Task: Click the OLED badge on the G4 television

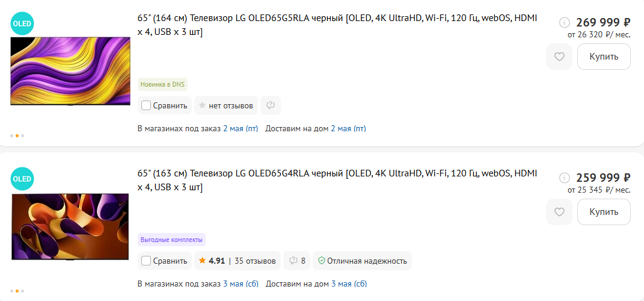Action: tap(22, 179)
